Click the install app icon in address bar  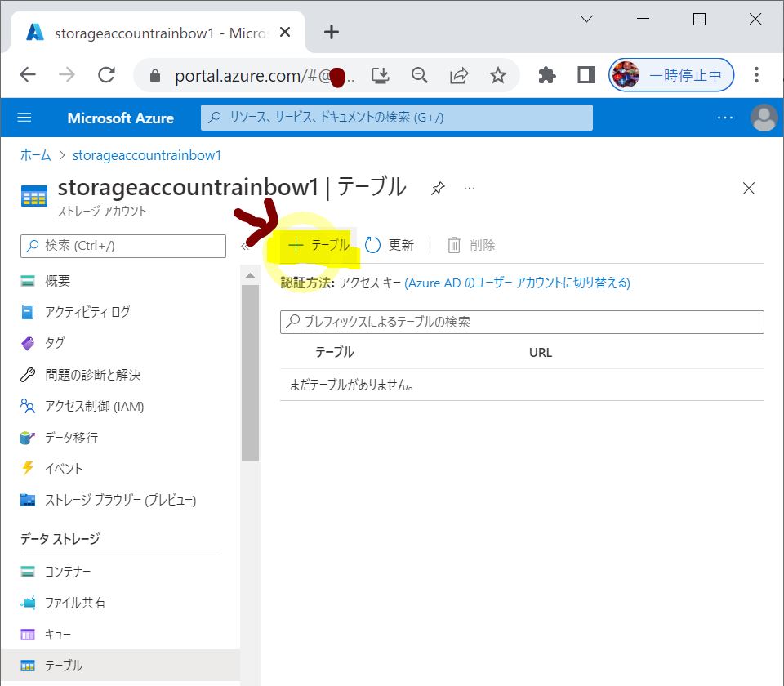coord(381,75)
